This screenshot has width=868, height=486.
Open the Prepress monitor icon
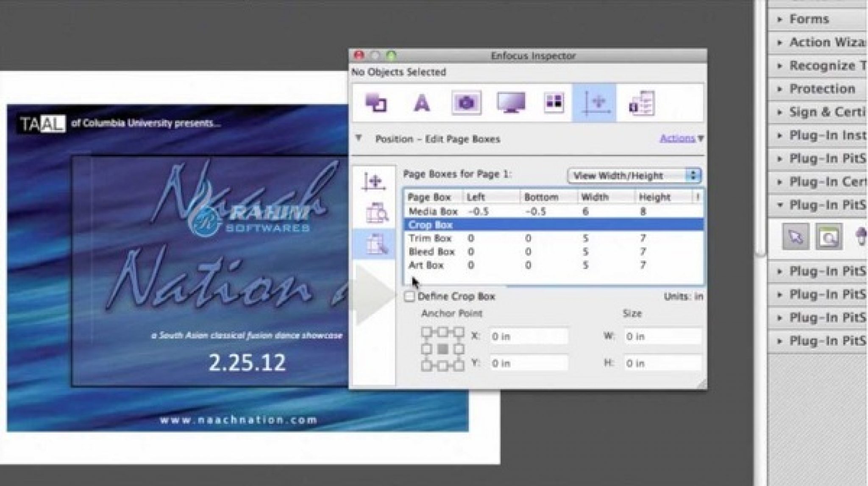tap(511, 103)
